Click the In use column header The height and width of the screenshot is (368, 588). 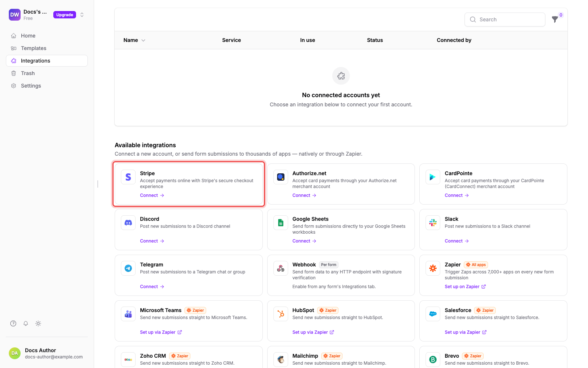click(308, 40)
